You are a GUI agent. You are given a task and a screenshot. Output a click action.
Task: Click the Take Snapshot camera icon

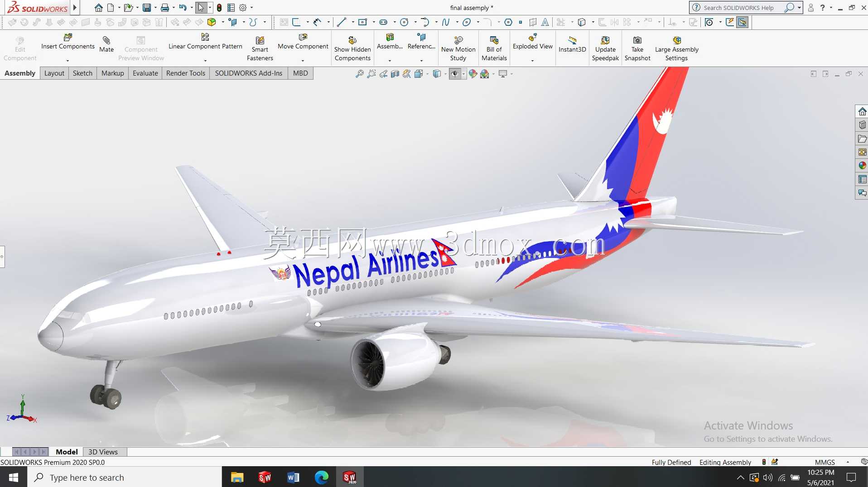pos(637,40)
